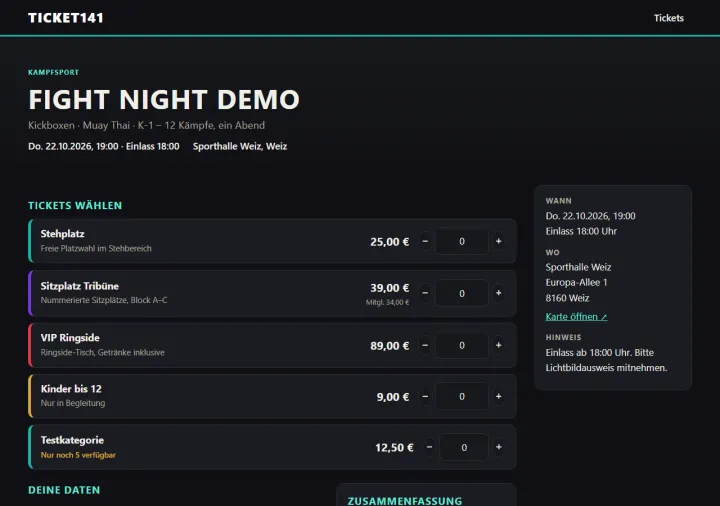The width and height of the screenshot is (720, 506).
Task: Reduce Kinder bis 12 ticket count
Action: tap(425, 396)
